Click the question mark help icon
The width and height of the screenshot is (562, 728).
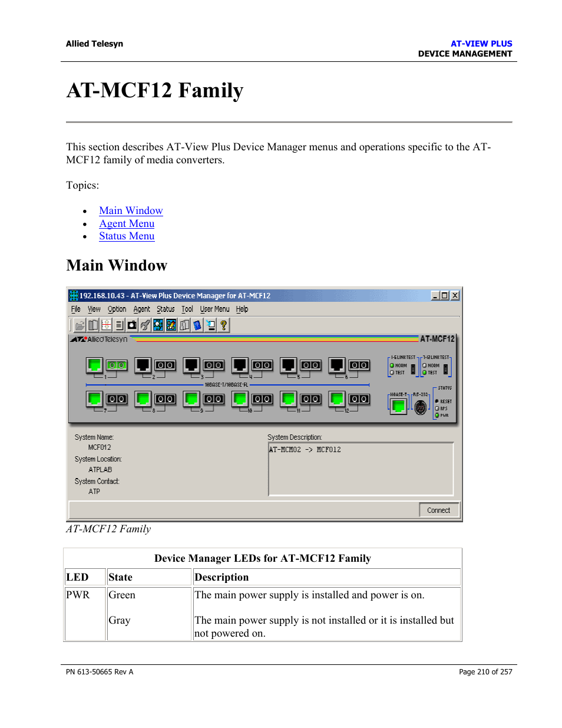223,325
